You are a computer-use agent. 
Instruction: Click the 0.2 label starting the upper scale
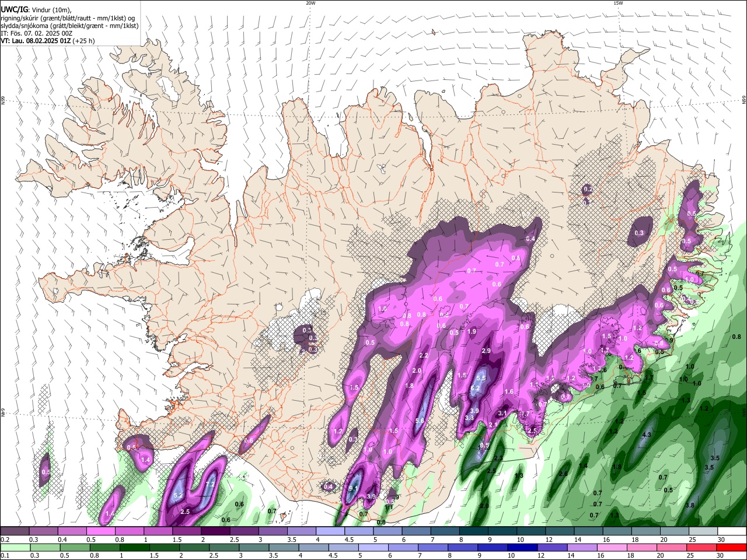(x=5, y=540)
